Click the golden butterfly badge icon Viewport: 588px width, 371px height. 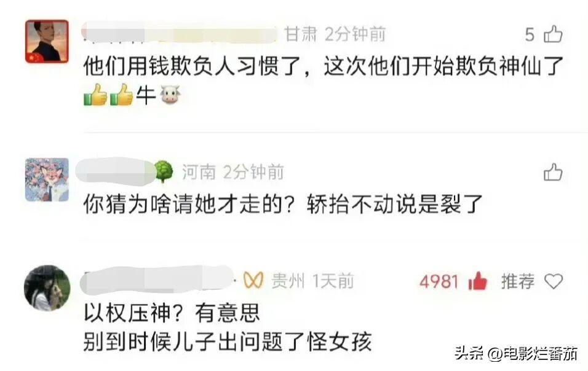click(253, 280)
